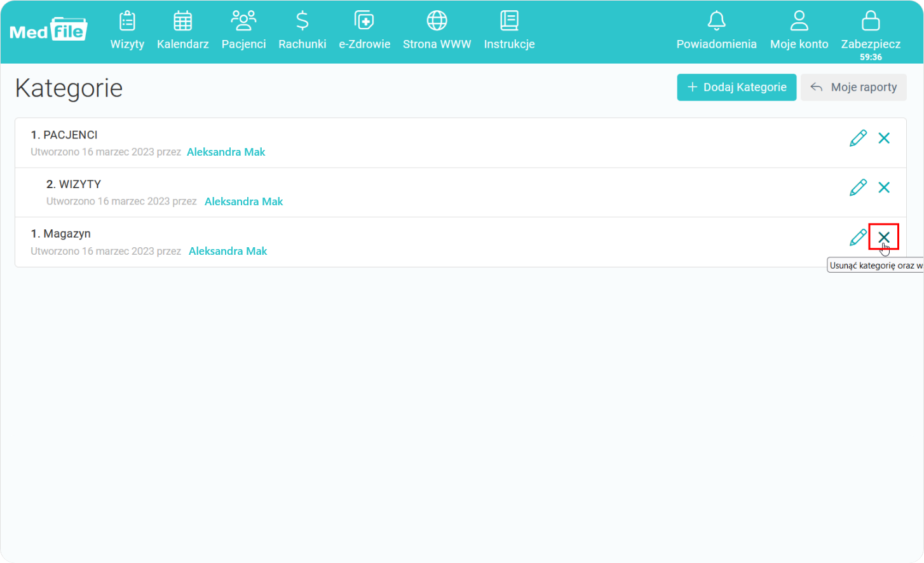Edit the Magazyn category with the pencil icon

(858, 237)
